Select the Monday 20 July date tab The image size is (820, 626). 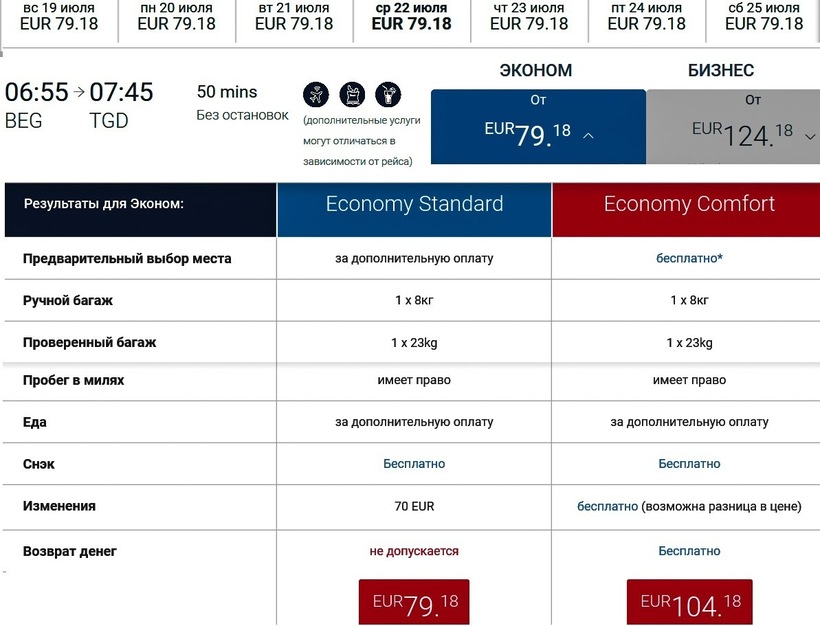pos(176,16)
